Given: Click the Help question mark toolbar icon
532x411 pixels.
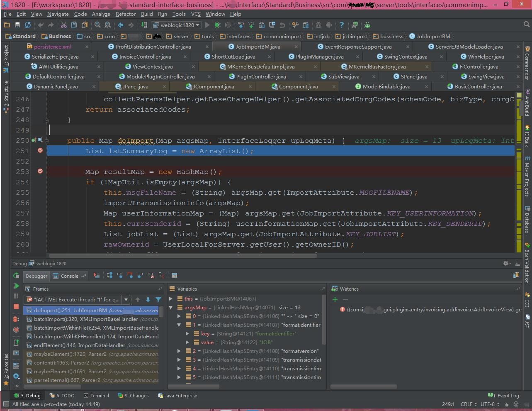Looking at the screenshot, I should click(x=341, y=25).
